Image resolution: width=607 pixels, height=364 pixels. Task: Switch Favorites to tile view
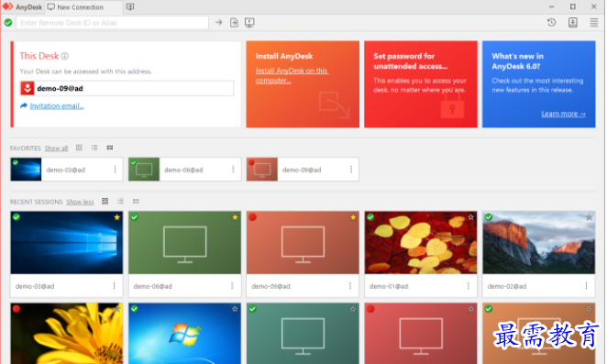79,148
